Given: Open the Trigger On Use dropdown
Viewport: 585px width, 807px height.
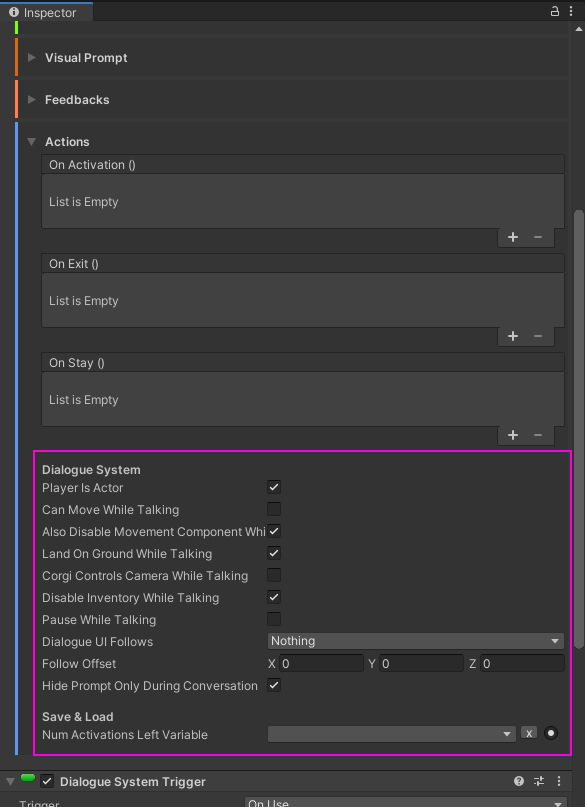Looking at the screenshot, I should pos(405,802).
